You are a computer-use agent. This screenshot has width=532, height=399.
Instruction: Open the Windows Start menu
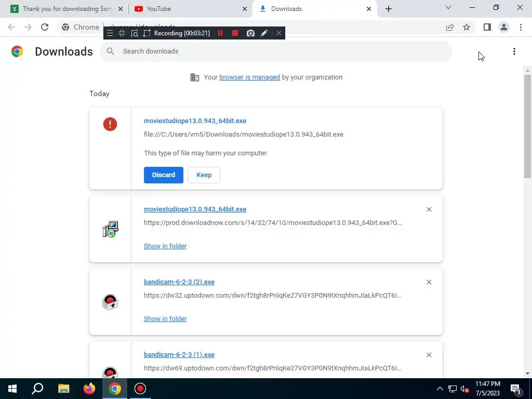coord(12,389)
